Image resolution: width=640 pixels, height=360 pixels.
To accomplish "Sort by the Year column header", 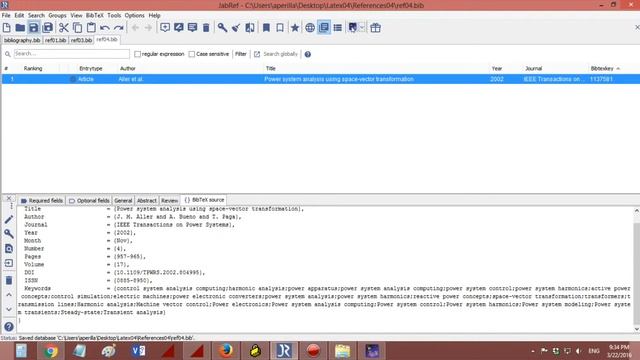I will tap(497, 69).
